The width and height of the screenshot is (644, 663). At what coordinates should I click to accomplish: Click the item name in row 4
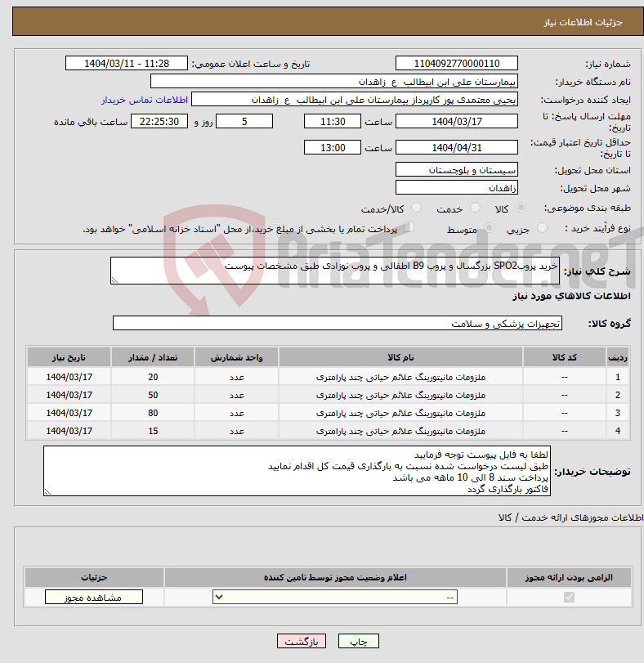[400, 431]
